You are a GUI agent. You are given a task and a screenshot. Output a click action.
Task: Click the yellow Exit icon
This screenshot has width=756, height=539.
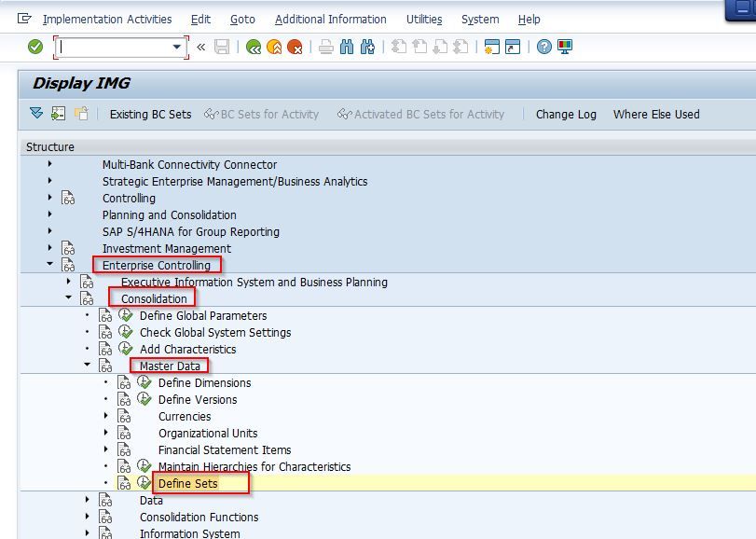tap(274, 47)
